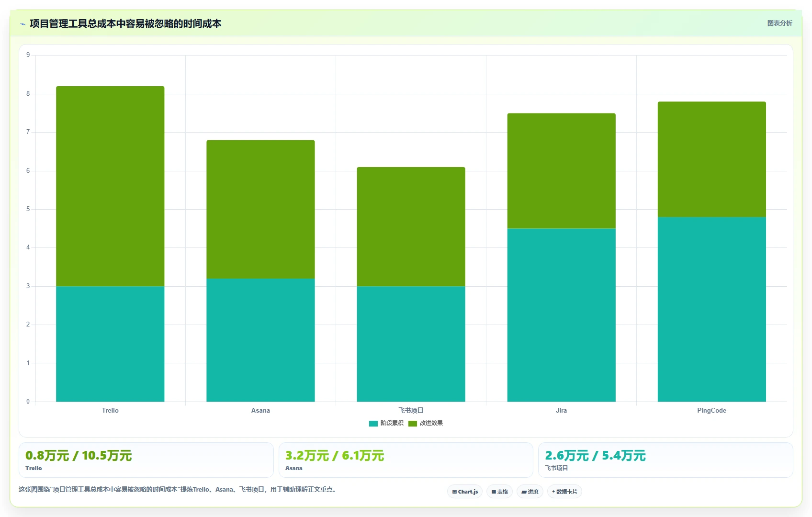The height and width of the screenshot is (517, 812).
Task: Click the 飞书项目 x-axis label
Action: pyautogui.click(x=411, y=410)
